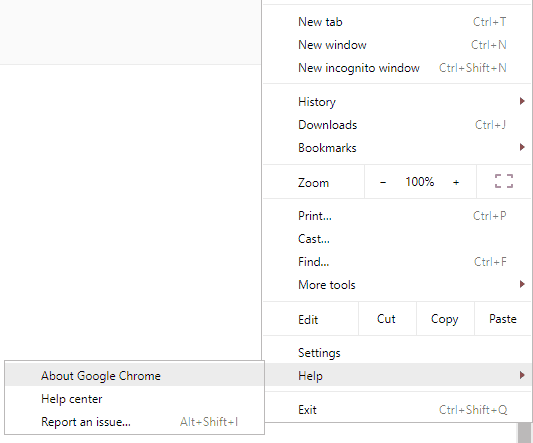The image size is (533, 443).
Task: Click the Paste button
Action: pos(503,319)
